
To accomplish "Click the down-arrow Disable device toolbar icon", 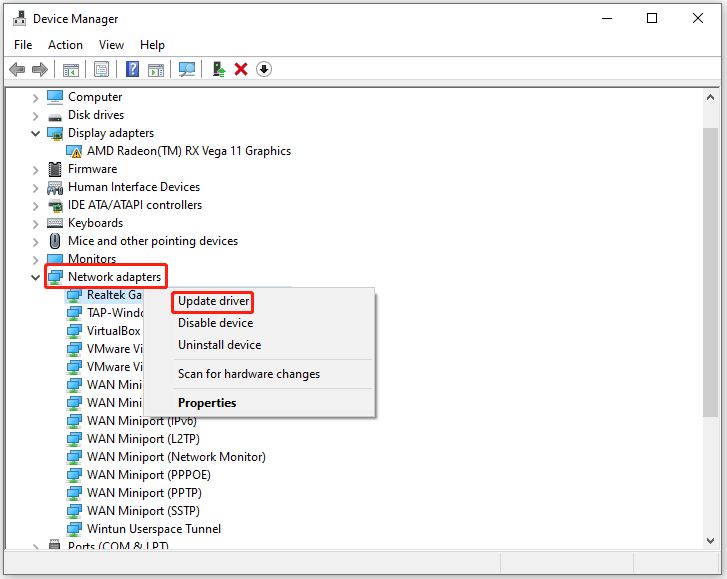I will click(x=264, y=69).
